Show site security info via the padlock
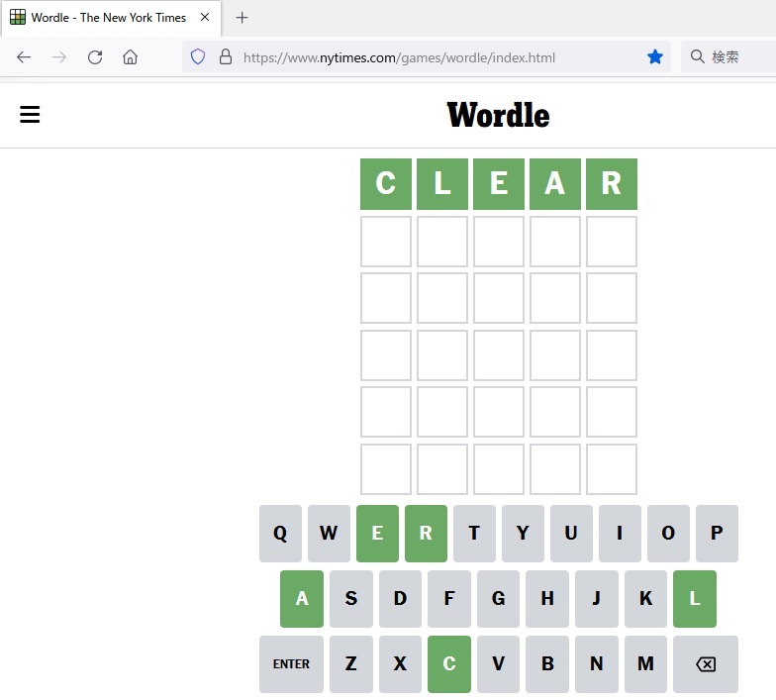 [226, 57]
